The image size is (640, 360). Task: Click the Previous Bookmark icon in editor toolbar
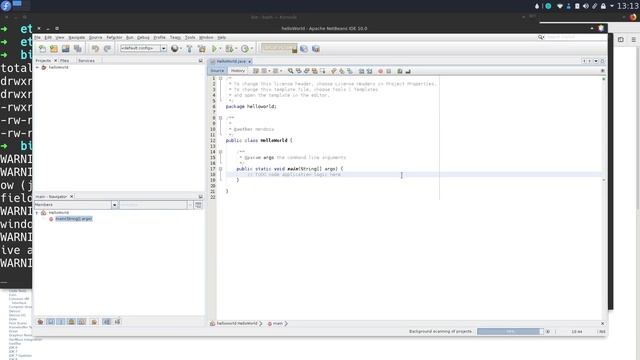point(334,71)
